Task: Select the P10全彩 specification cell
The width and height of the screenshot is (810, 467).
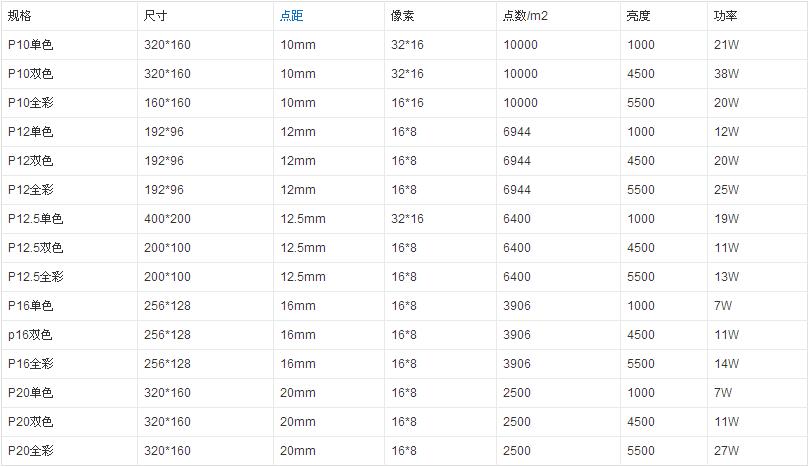Action: coord(30,103)
